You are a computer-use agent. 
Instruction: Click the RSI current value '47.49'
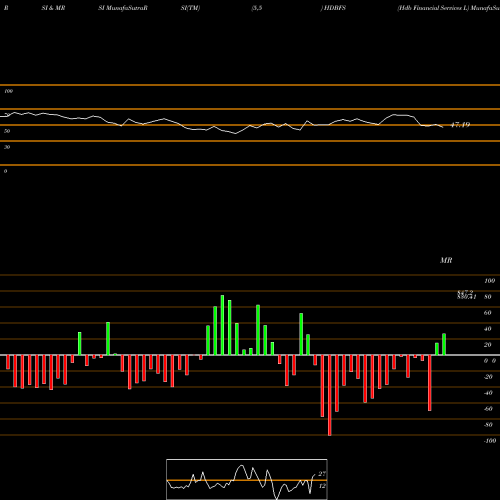pyautogui.click(x=460, y=125)
